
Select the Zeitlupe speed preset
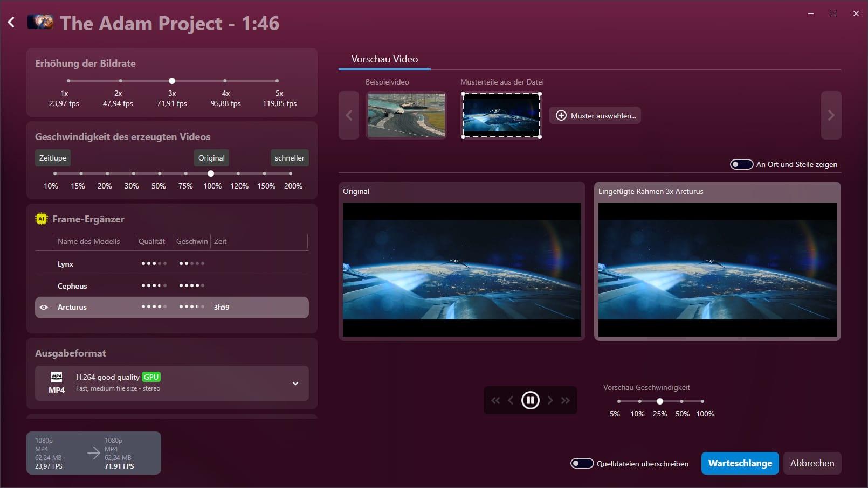[52, 158]
